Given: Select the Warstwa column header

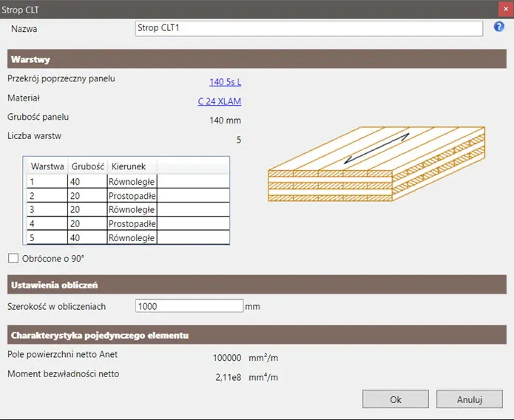Looking at the screenshot, I should pos(47,166).
